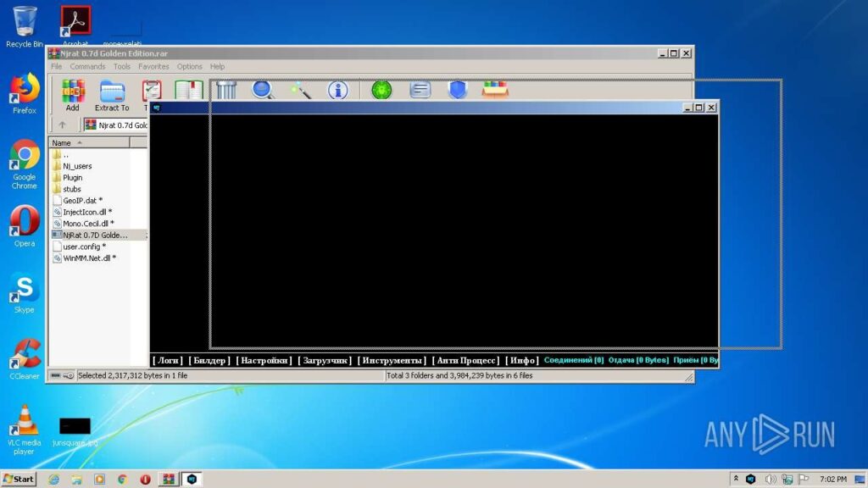
Task: Click the black image file thumbnail on desktop
Action: pyautogui.click(x=75, y=426)
